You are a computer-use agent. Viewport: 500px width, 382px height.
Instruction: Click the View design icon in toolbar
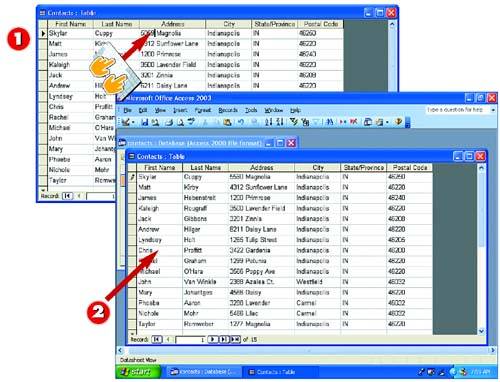(x=125, y=122)
